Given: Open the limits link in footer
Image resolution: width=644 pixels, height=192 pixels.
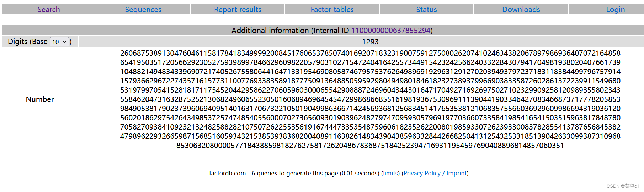Looking at the screenshot, I should click(x=390, y=173).
